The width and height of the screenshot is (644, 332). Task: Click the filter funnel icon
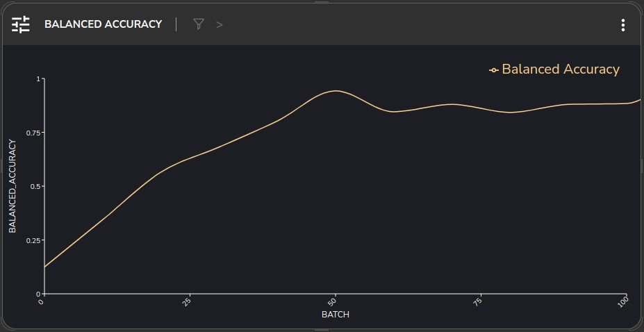[x=199, y=24]
